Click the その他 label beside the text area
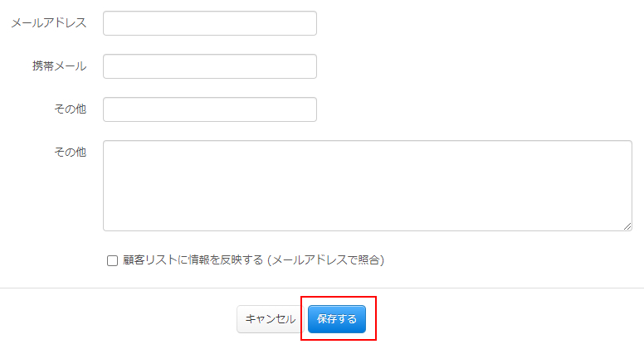 70,153
